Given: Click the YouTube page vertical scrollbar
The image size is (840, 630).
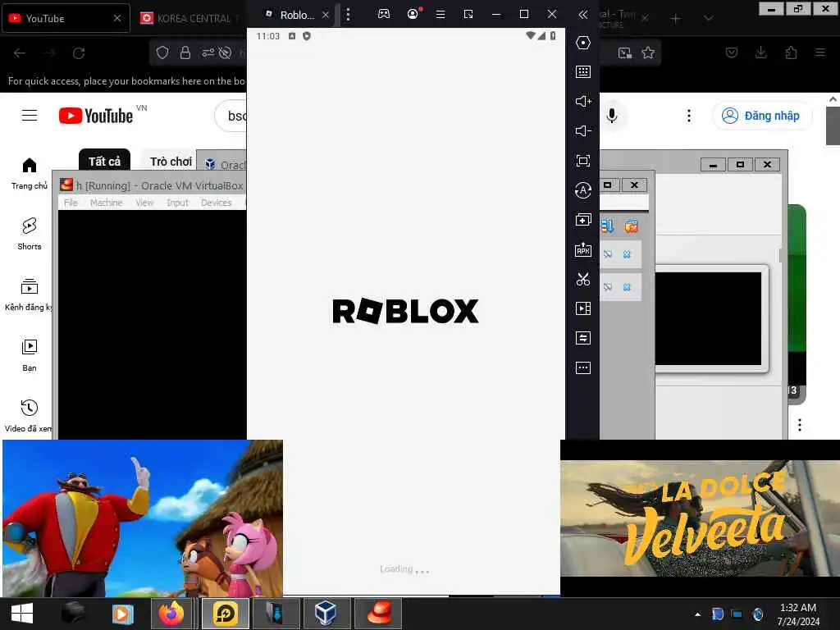Looking at the screenshot, I should click(x=833, y=126).
